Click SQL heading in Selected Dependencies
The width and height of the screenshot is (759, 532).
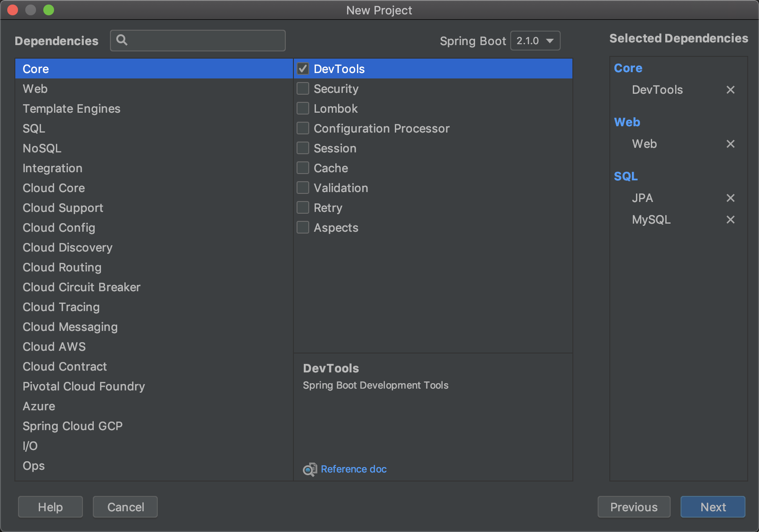(626, 176)
